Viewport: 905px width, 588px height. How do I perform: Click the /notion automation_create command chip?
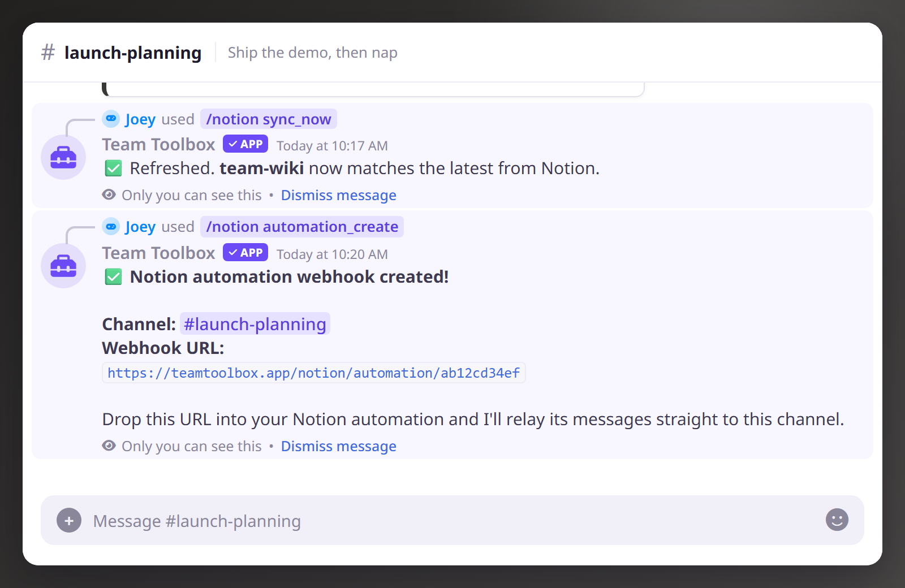tap(302, 227)
